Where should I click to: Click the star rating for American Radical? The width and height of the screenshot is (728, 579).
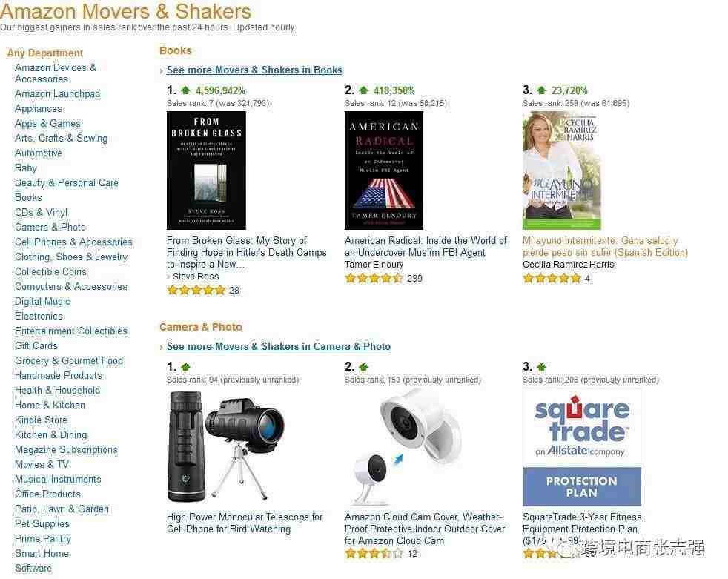pos(374,278)
